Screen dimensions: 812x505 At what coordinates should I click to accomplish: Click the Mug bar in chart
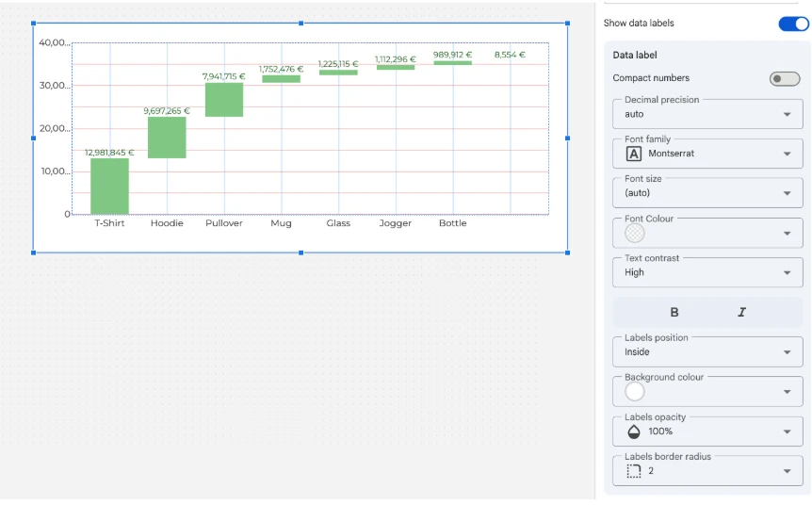[x=282, y=79]
